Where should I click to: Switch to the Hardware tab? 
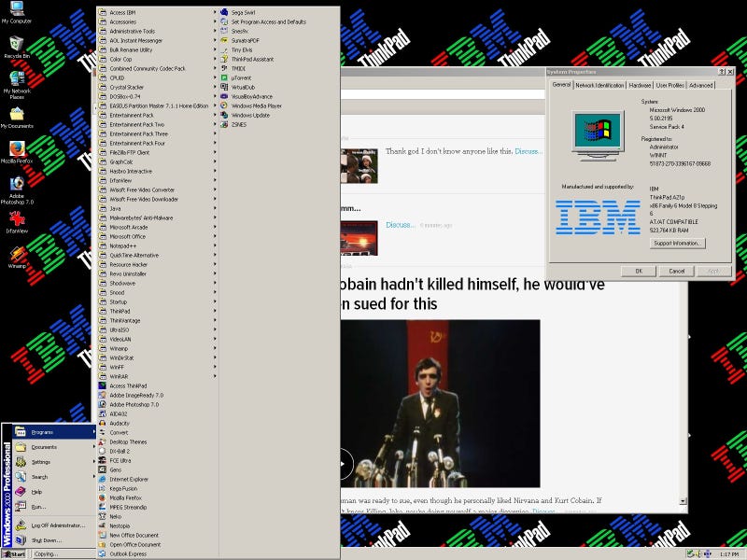[640, 85]
